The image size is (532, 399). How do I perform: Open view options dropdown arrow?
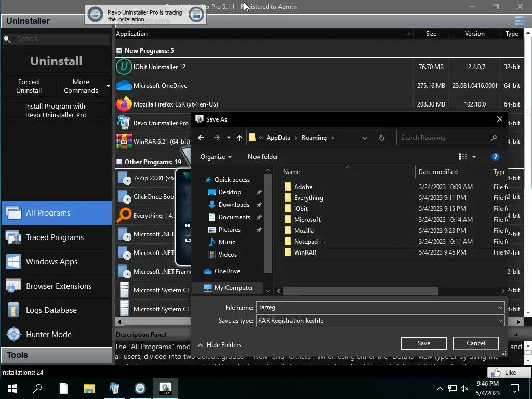(x=474, y=157)
